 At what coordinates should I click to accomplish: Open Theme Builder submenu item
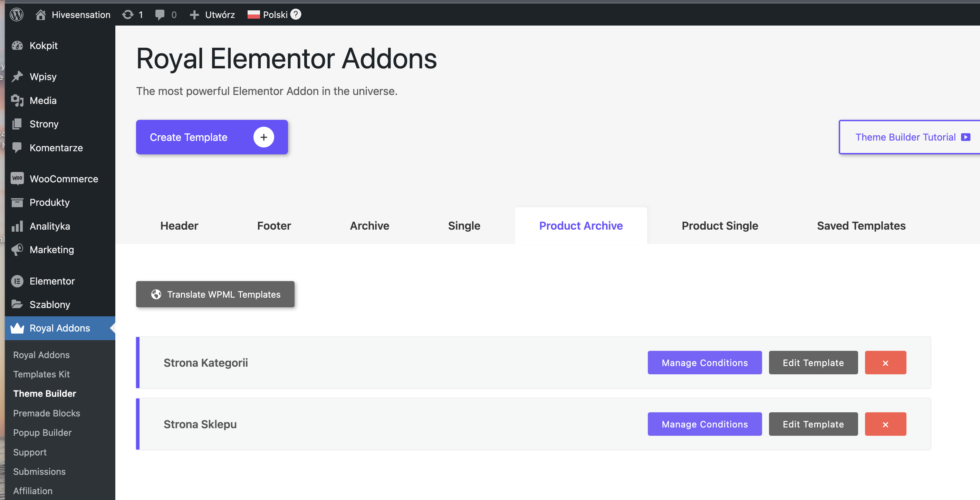coord(45,394)
